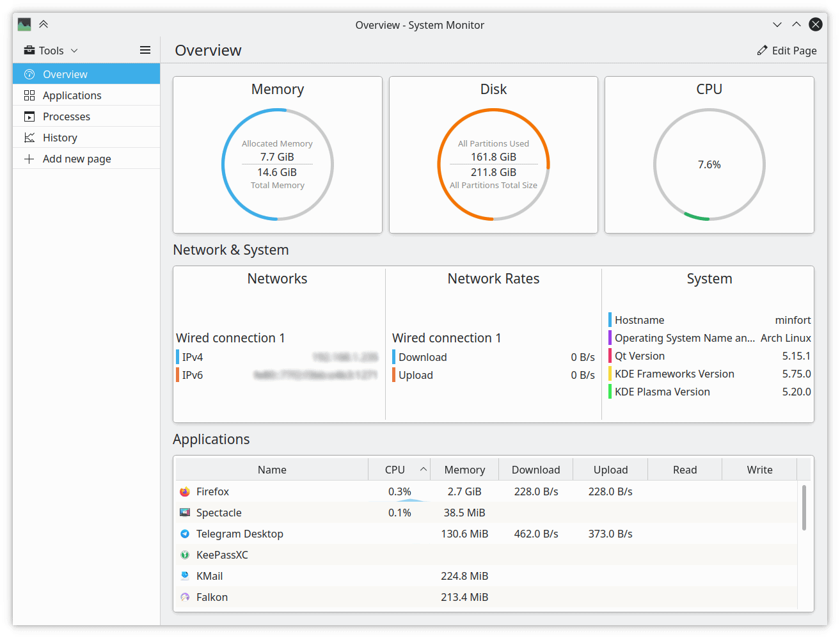
Task: Open the Overview page
Action: coord(86,74)
